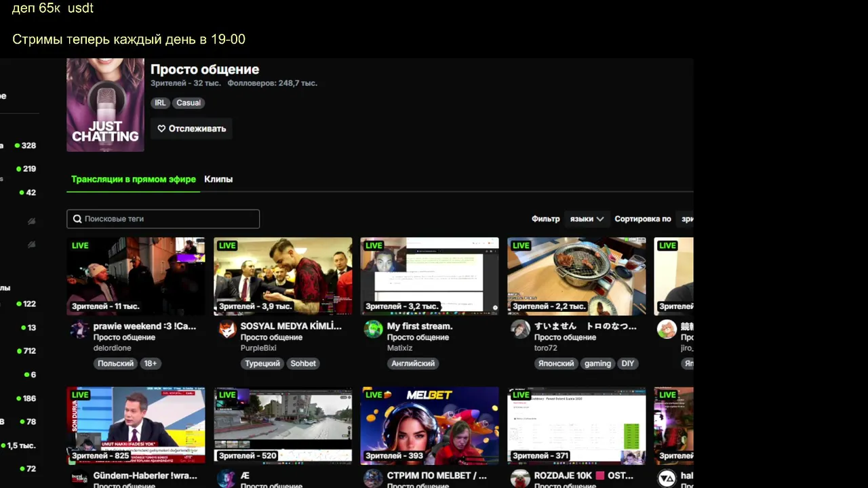The width and height of the screenshot is (868, 488).
Task: Open toro72 channel avatar
Action: click(521, 329)
